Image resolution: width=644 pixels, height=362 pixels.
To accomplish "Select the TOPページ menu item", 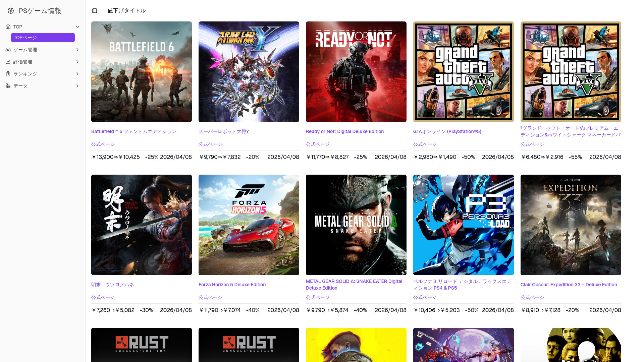I will pos(43,38).
